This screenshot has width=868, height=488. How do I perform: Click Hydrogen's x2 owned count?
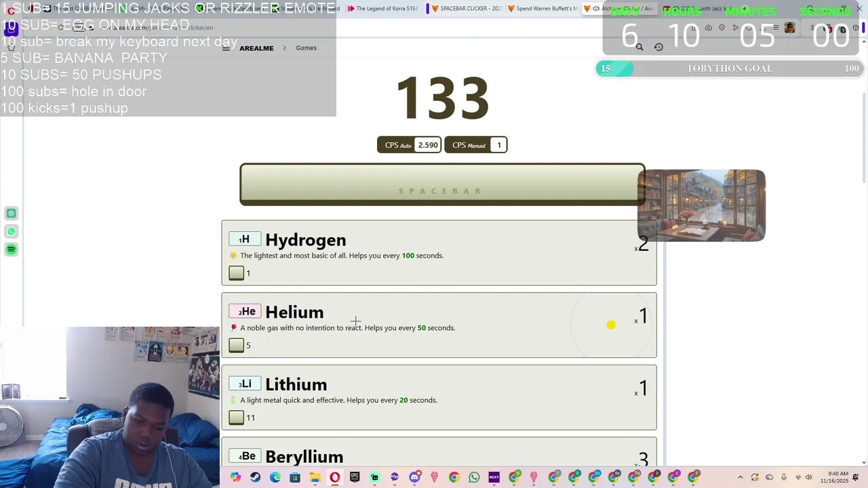[x=642, y=244]
